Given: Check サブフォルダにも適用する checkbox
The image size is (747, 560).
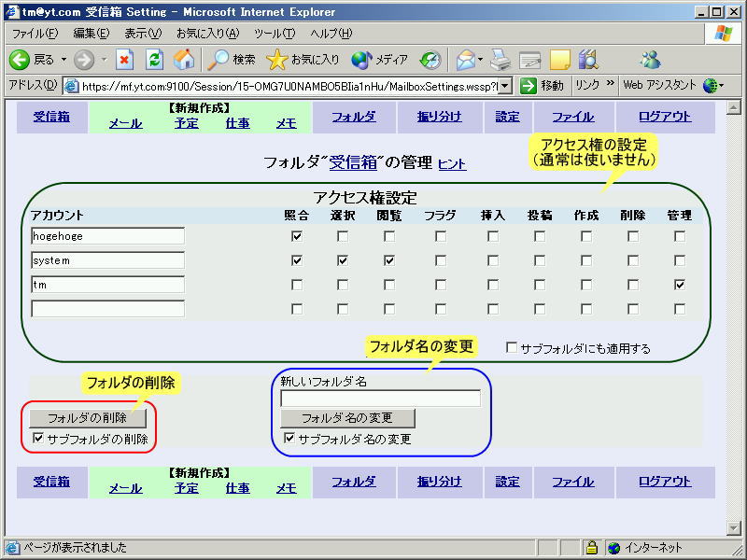Looking at the screenshot, I should coord(512,348).
